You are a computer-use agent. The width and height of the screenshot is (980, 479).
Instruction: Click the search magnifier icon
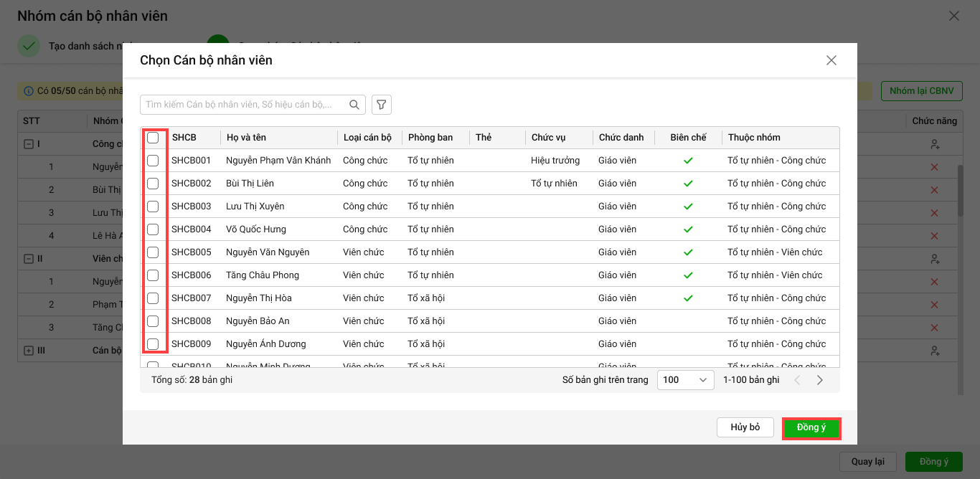[x=354, y=105]
